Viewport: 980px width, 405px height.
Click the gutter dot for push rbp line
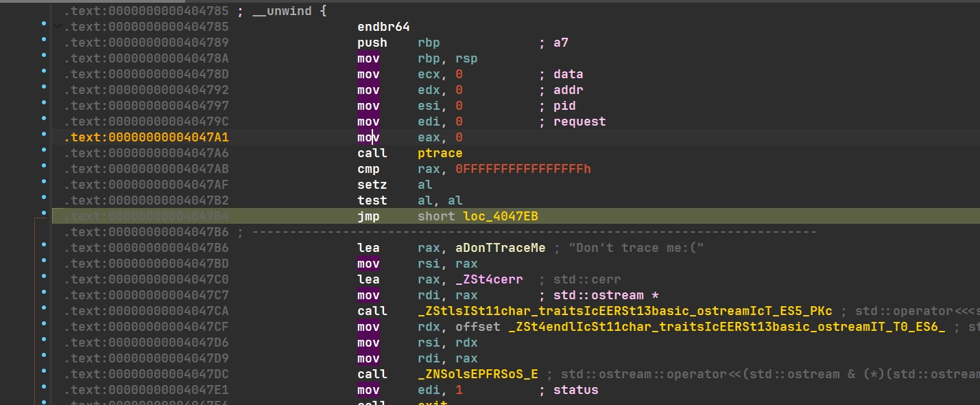point(44,40)
